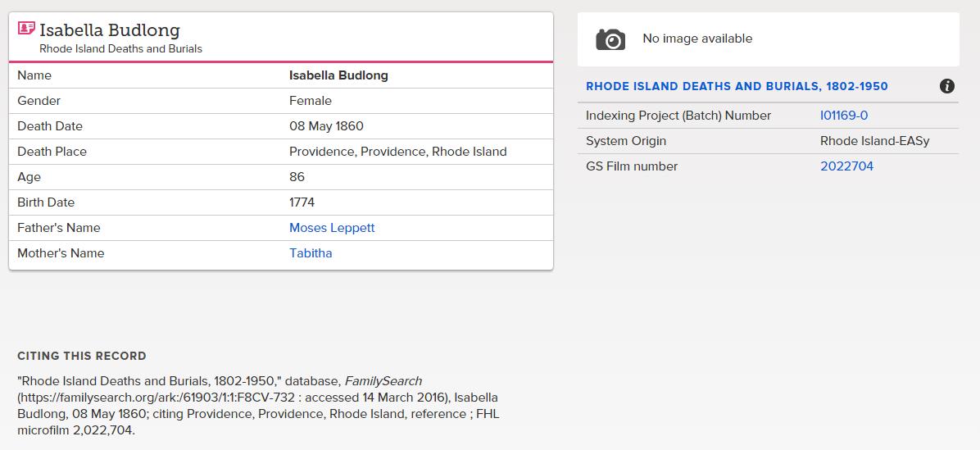Image resolution: width=980 pixels, height=450 pixels.
Task: Click the Gender value Female
Action: [x=311, y=101]
